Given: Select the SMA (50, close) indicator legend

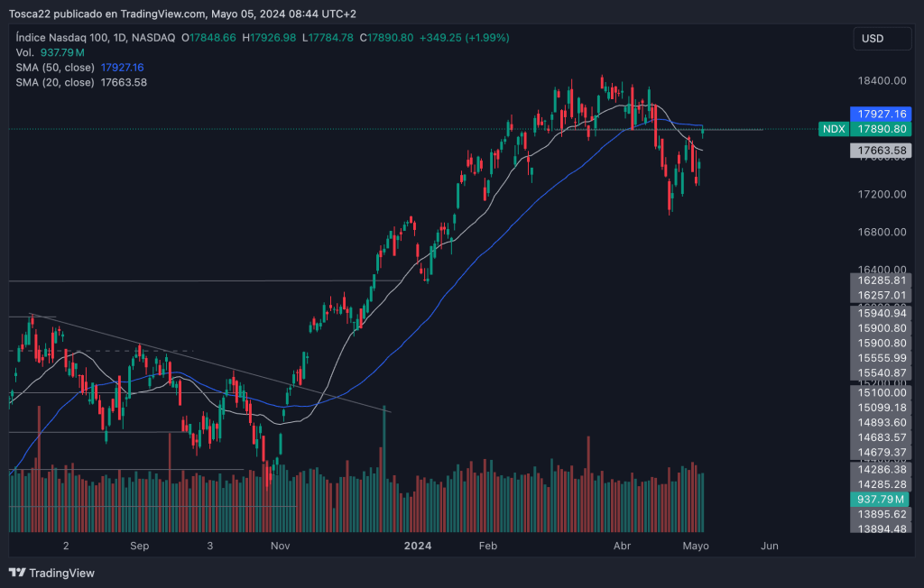Looking at the screenshot, I should 55,68.
